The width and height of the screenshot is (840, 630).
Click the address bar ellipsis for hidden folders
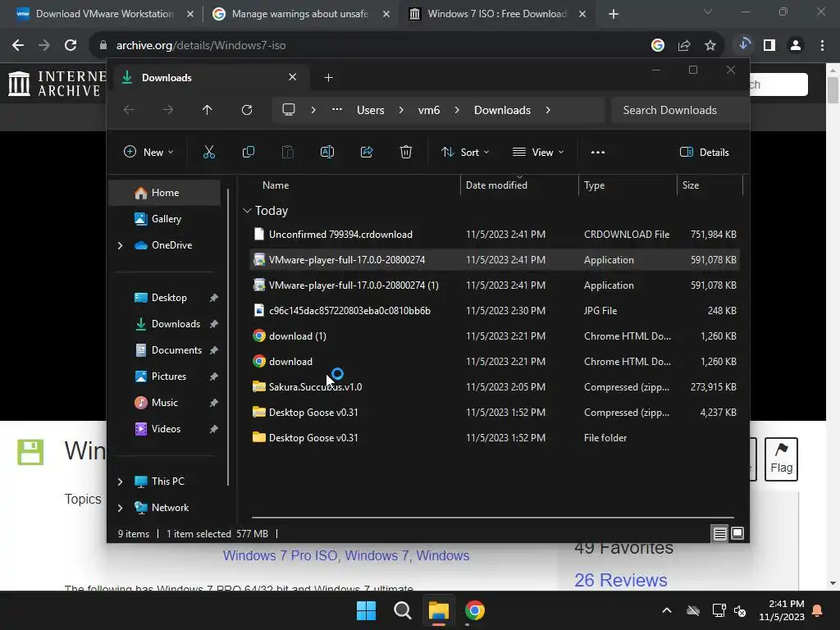pos(337,109)
